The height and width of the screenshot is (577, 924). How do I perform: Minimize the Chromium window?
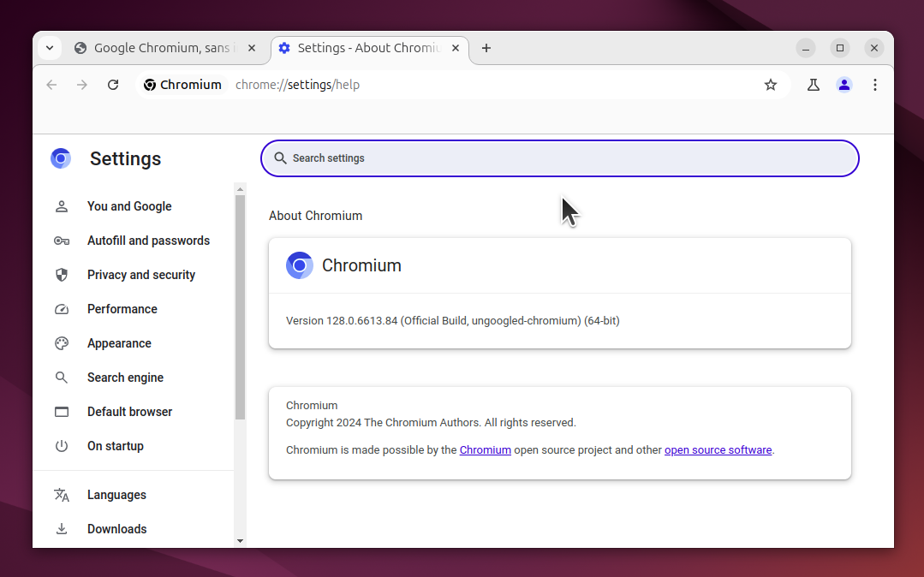pos(806,48)
